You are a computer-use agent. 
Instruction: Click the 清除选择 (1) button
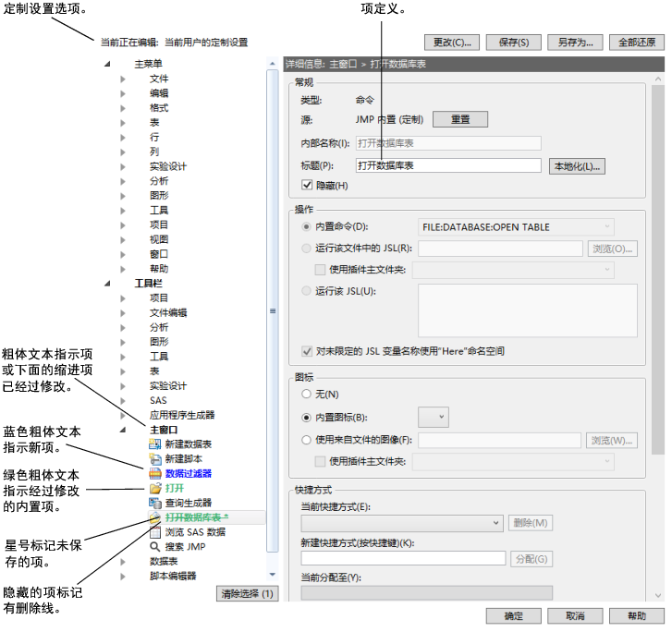click(248, 594)
